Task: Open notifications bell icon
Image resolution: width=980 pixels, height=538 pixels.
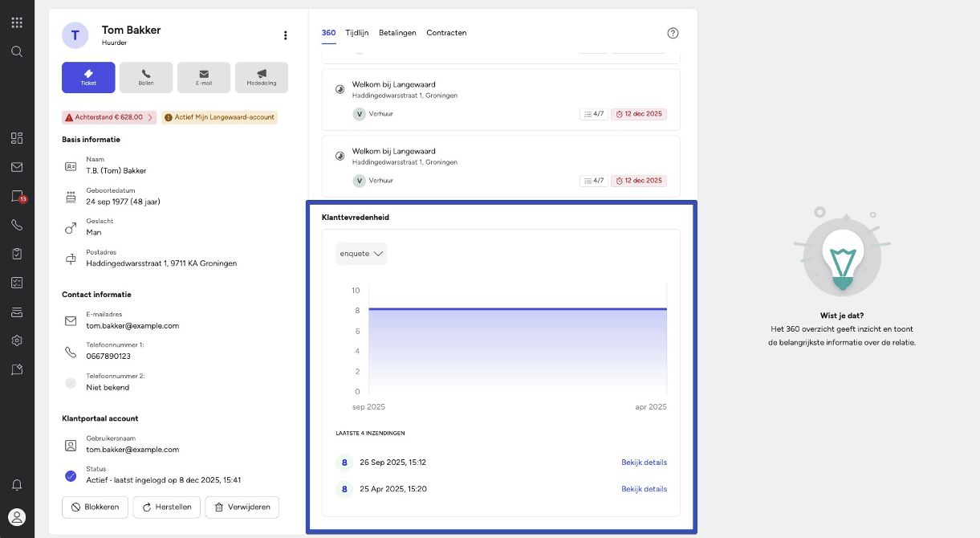Action: [x=17, y=485]
